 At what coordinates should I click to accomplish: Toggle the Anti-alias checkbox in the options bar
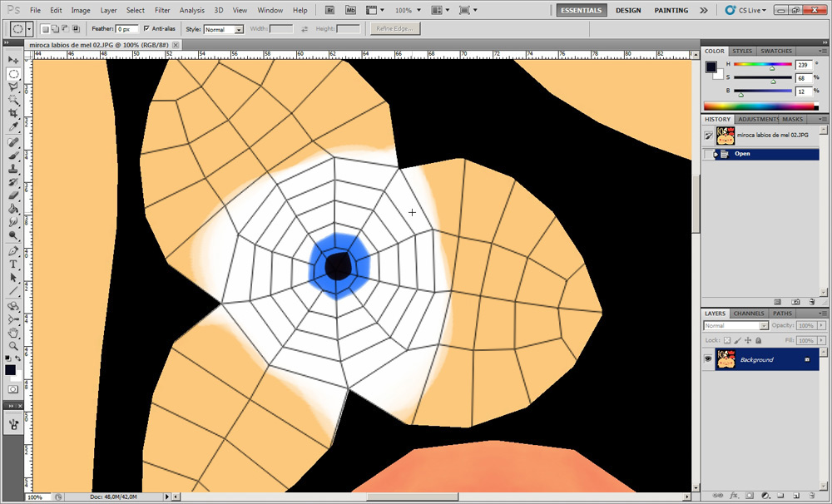145,27
